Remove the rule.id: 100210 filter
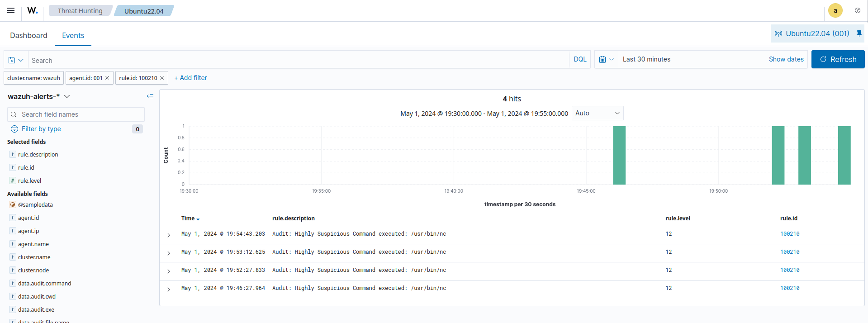This screenshot has height=323, width=868. click(162, 78)
